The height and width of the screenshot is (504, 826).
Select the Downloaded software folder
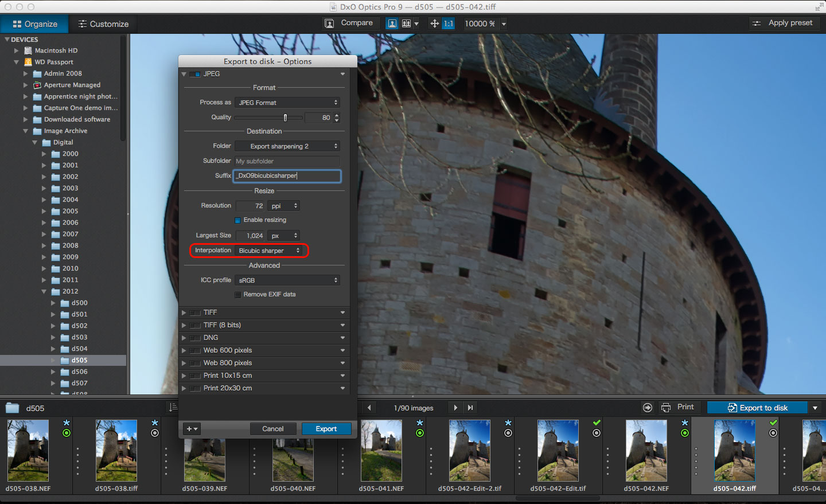coord(77,119)
